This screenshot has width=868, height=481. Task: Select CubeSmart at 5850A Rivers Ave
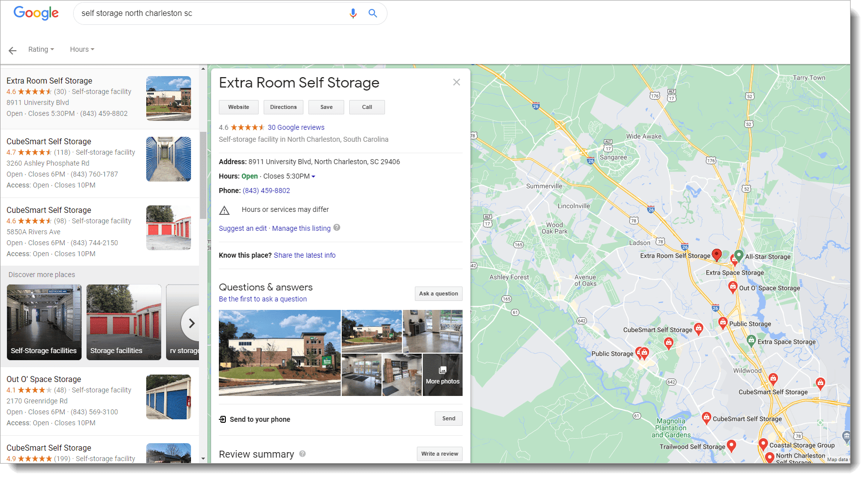[49, 210]
